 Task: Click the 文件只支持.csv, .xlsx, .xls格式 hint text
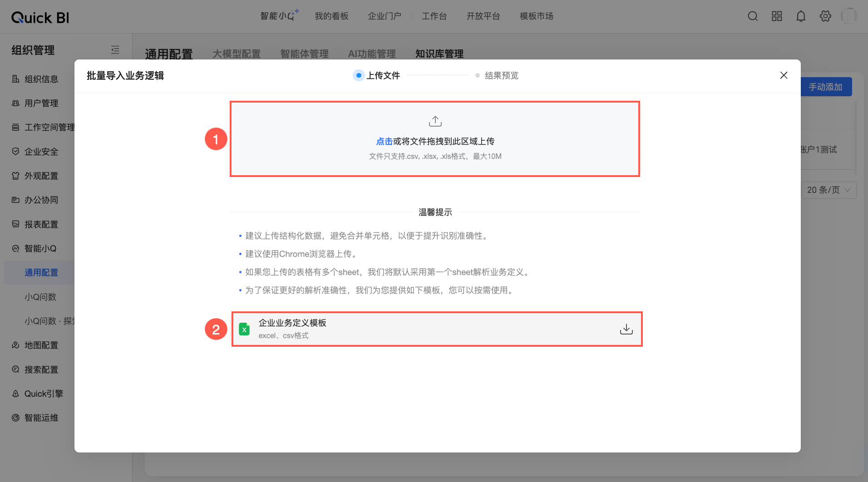tap(435, 156)
